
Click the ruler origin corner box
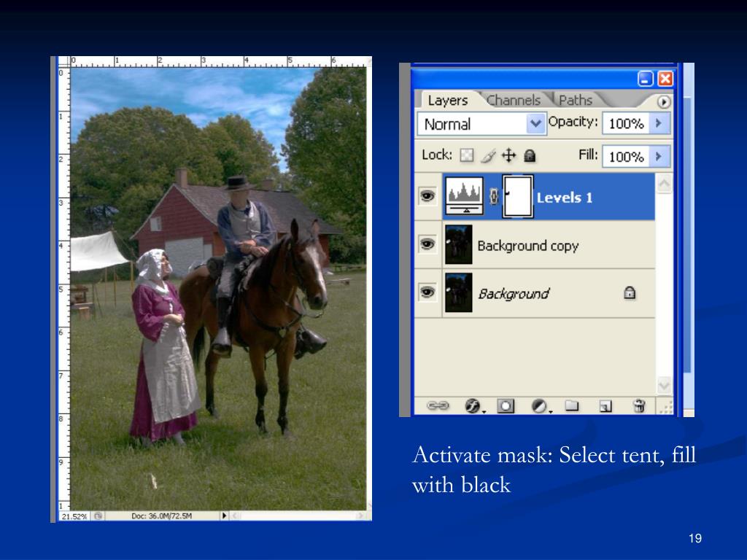point(64,61)
